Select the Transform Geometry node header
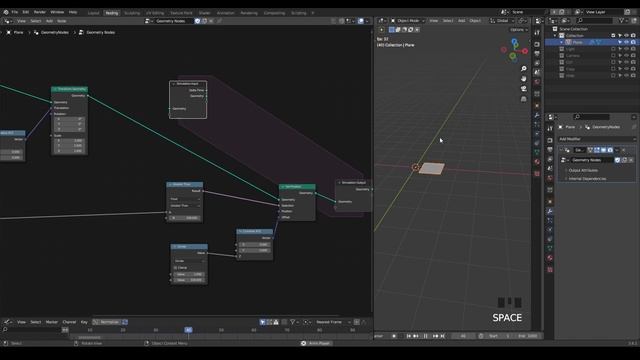640x360 pixels. tap(69, 89)
